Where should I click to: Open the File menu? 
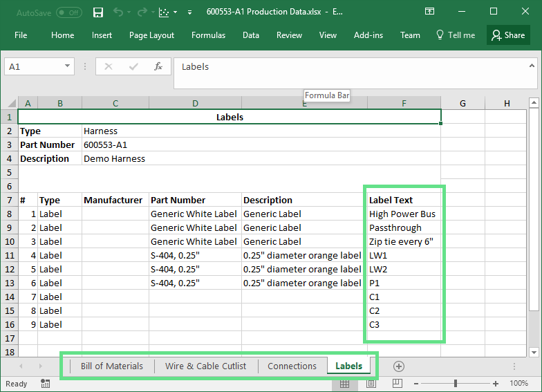click(21, 35)
